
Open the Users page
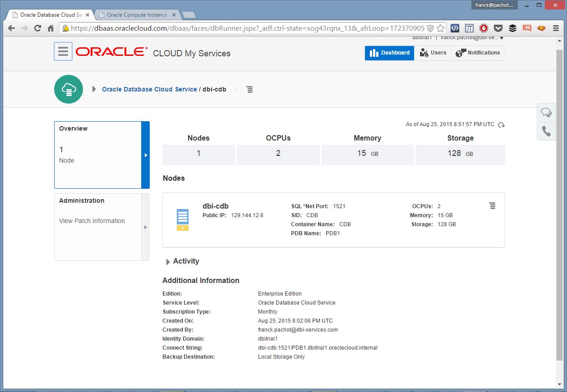click(x=433, y=53)
